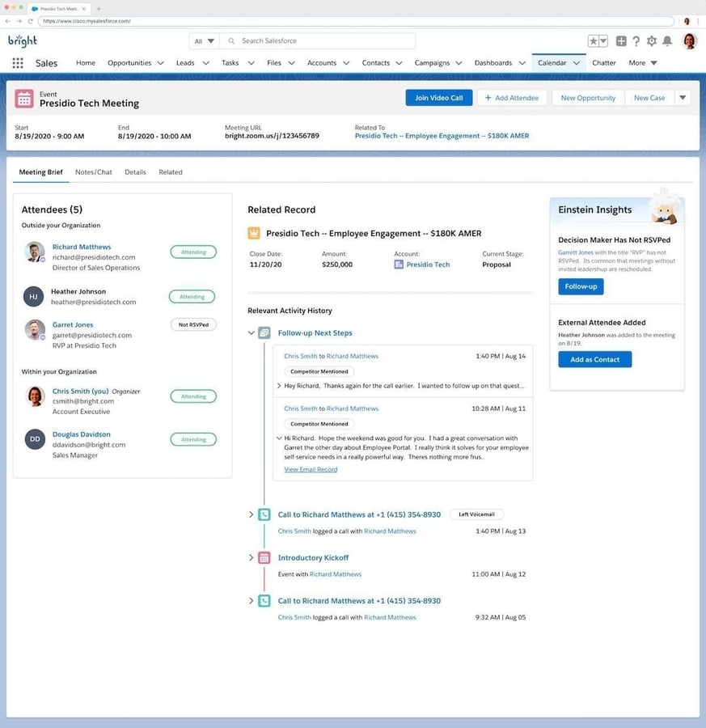Open the Favorites star icon
The width and height of the screenshot is (706, 728).
tap(593, 41)
